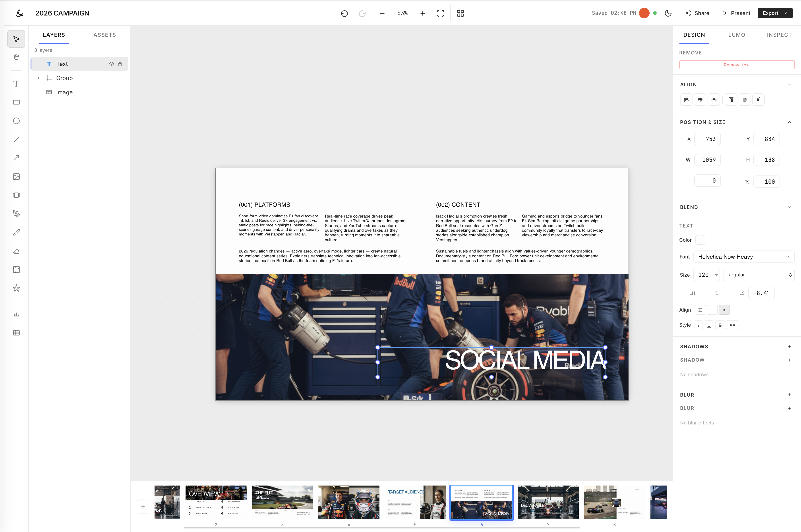The height and width of the screenshot is (532, 801).
Task: Click the Undo icon
Action: point(344,13)
